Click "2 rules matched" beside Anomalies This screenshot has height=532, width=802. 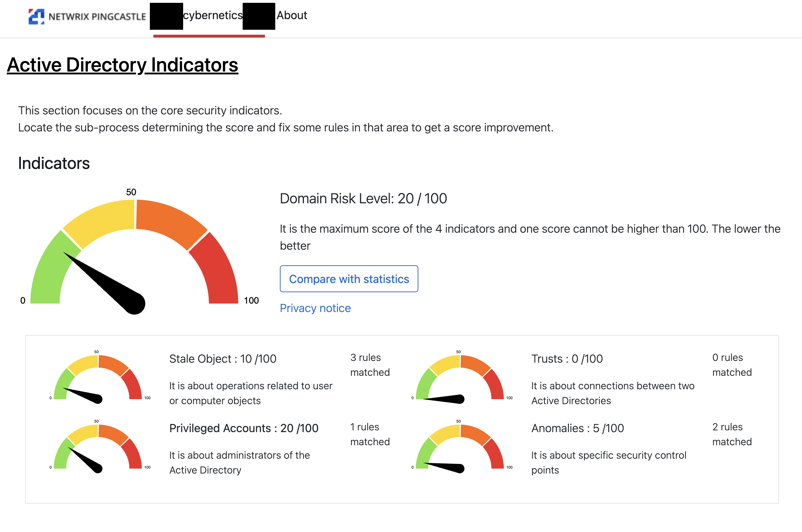732,434
